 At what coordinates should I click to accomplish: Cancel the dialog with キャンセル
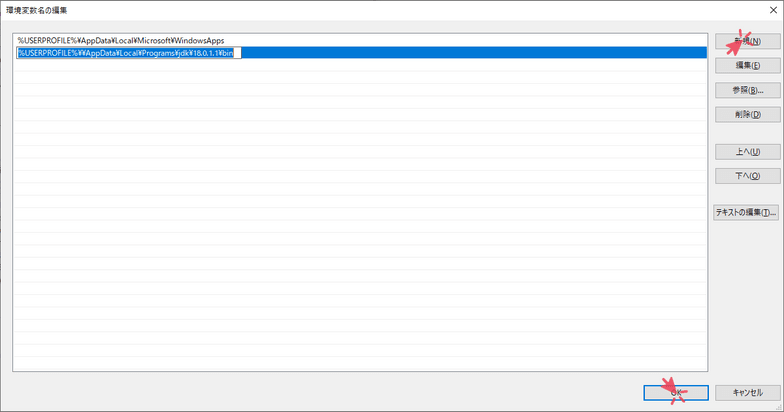tap(747, 393)
